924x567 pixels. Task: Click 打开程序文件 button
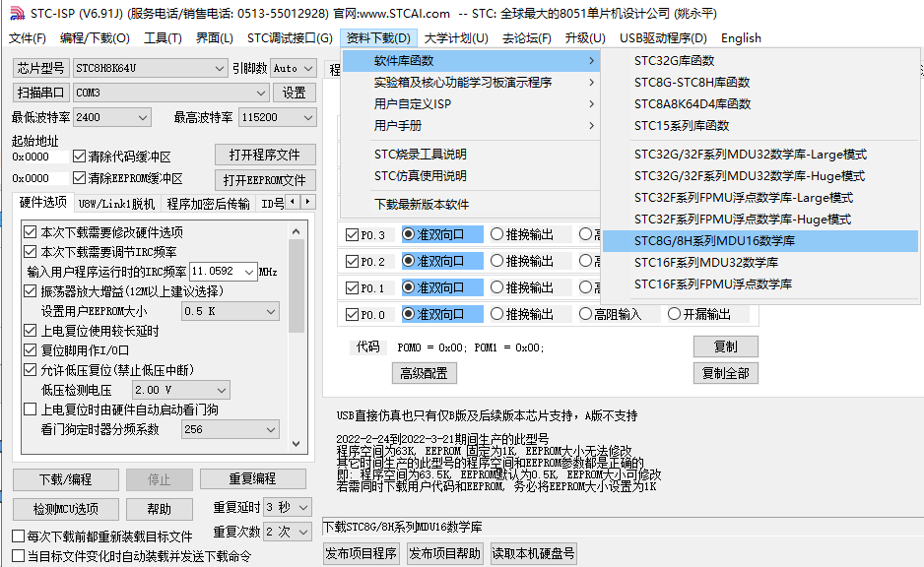tap(265, 155)
